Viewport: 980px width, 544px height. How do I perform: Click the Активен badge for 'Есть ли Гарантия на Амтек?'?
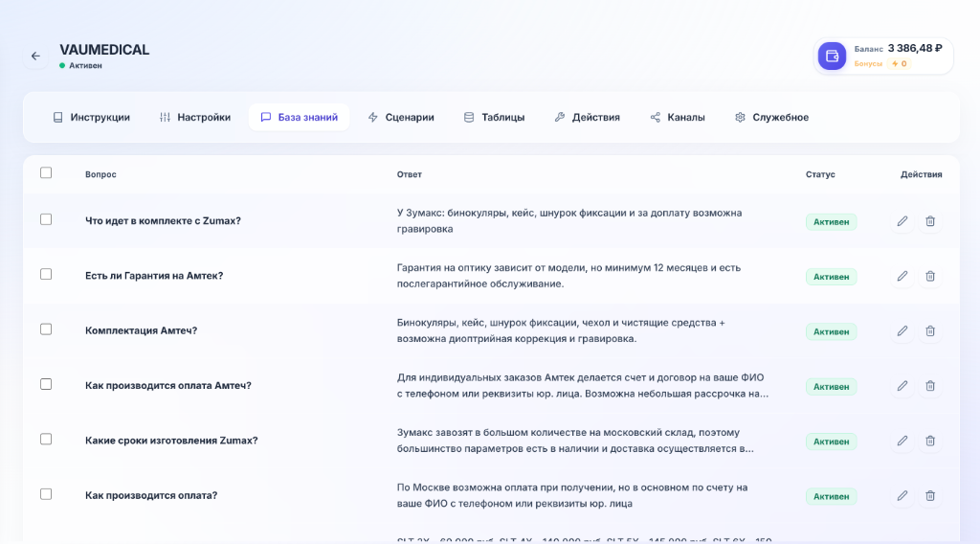pyautogui.click(x=832, y=277)
